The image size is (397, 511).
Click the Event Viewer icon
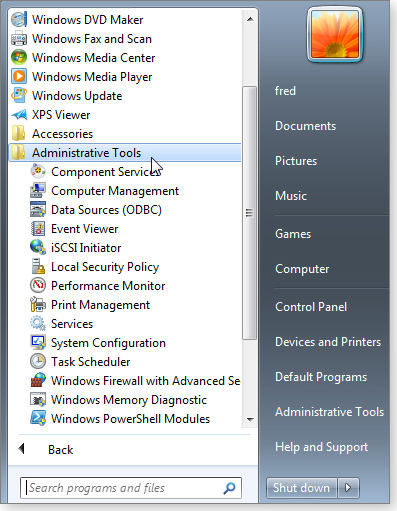38,229
